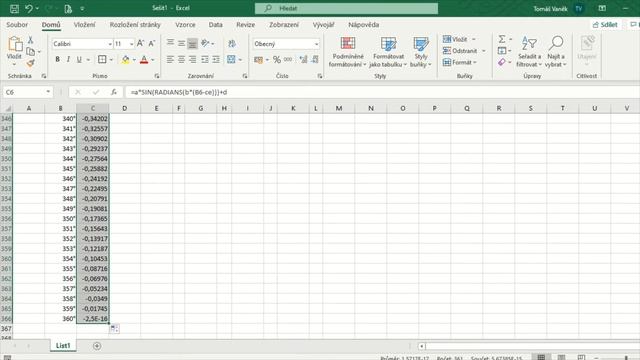Click the Increase Indent icon
Screen dimensions: 640x360
pyautogui.click(x=216, y=60)
